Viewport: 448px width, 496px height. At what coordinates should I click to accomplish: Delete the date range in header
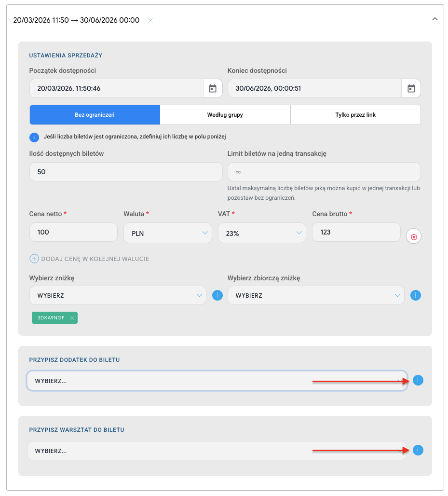point(150,21)
